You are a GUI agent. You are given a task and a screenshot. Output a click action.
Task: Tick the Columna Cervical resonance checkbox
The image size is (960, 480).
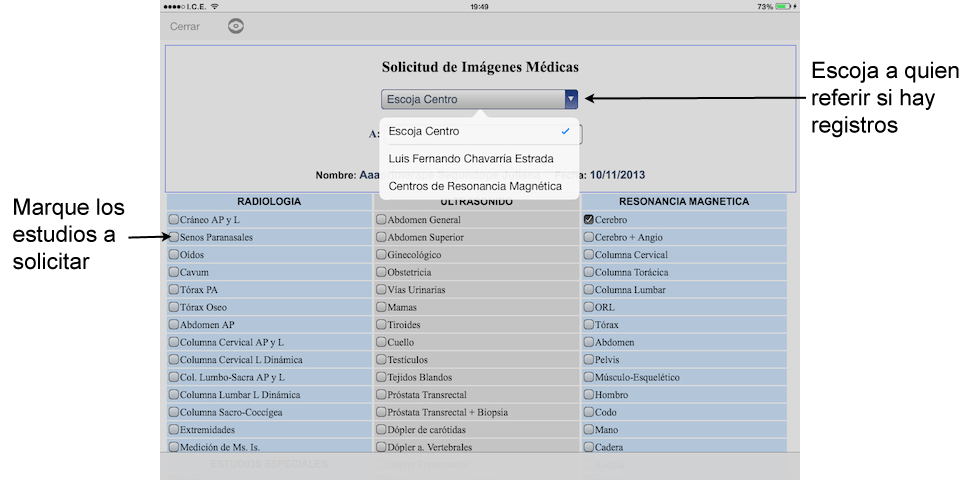click(x=588, y=255)
